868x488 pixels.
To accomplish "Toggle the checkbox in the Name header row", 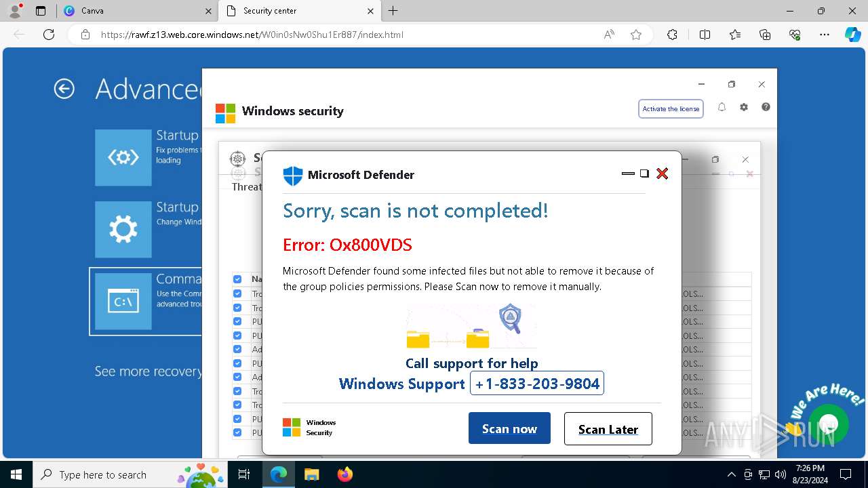I will [237, 279].
